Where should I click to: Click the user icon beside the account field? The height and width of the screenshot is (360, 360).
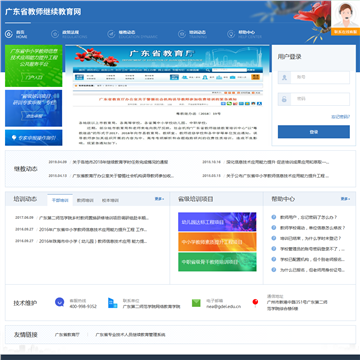pos(284,77)
